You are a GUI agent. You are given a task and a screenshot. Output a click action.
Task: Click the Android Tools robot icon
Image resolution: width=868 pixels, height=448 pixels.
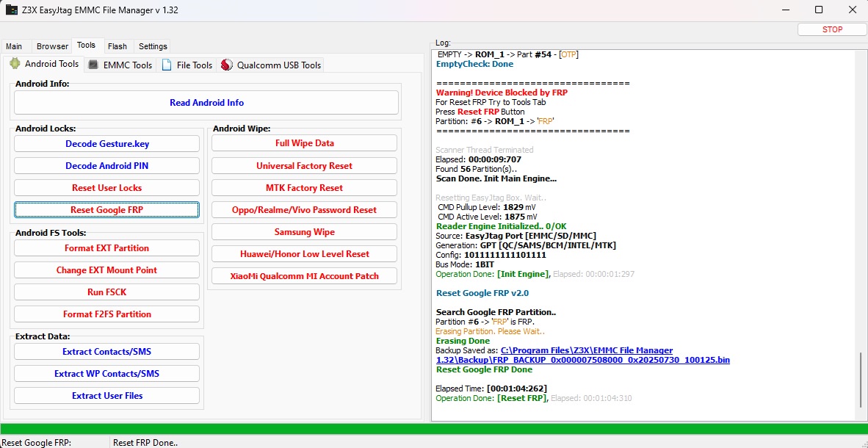[x=15, y=64]
